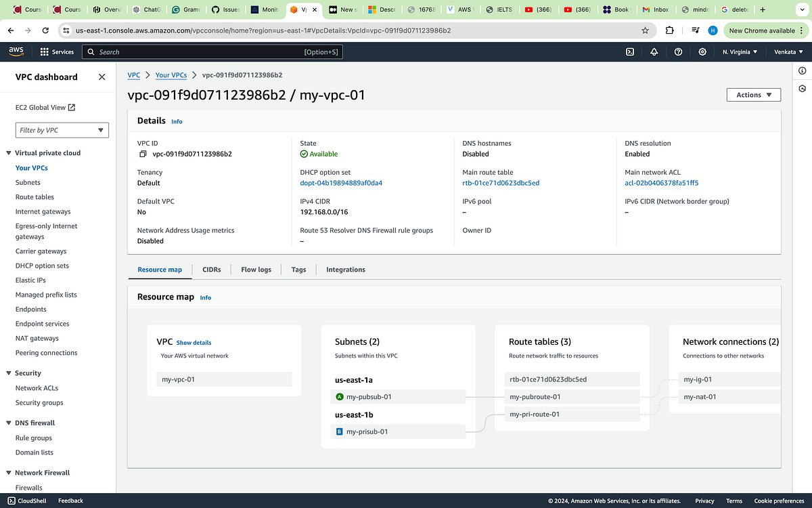Image resolution: width=812 pixels, height=508 pixels.
Task: Open account settings via the gear icon
Action: 702,51
